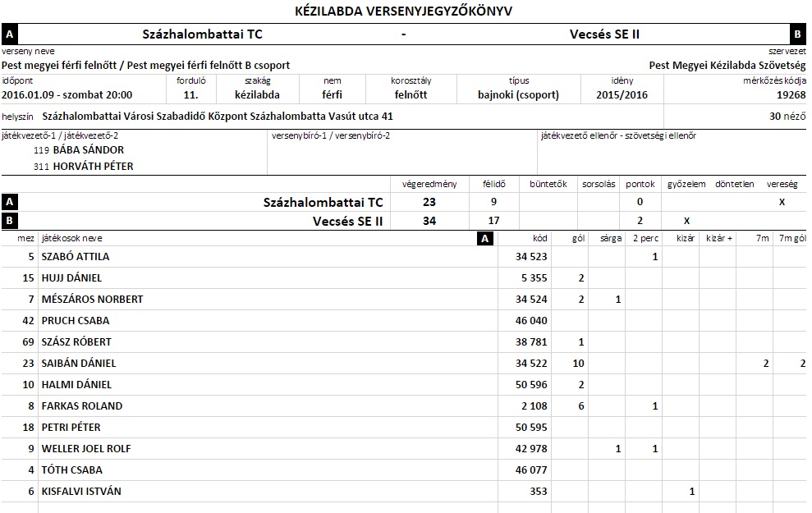
Task: Click the korosztály value felnőtt
Action: [411, 95]
